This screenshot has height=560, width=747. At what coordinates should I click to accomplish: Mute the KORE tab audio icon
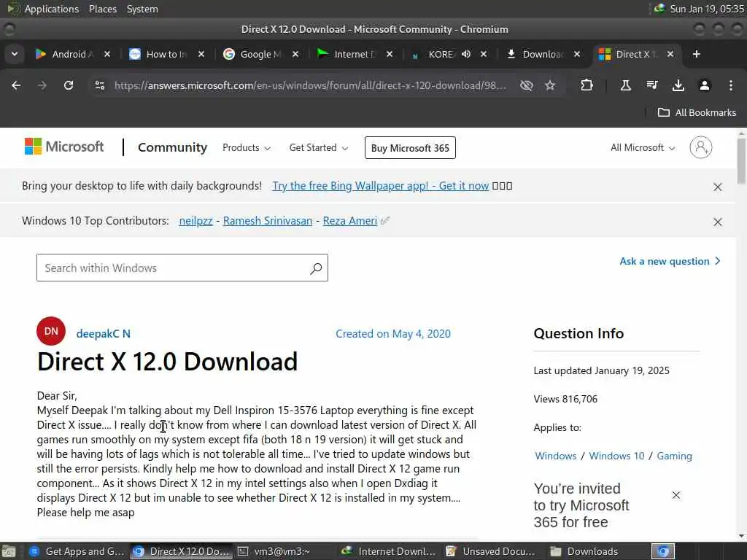pyautogui.click(x=466, y=54)
